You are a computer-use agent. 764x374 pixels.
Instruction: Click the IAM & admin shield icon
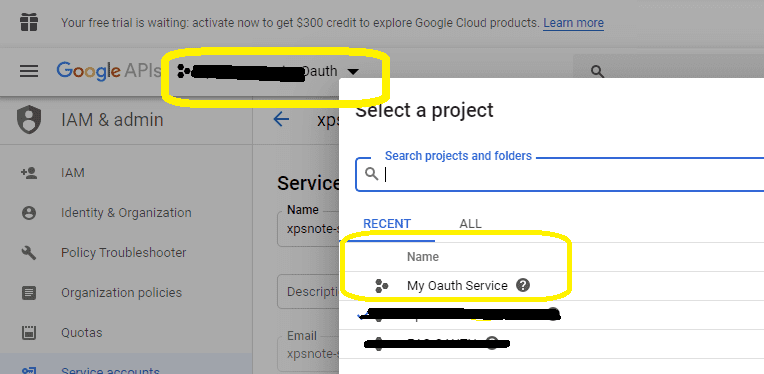tap(29, 120)
